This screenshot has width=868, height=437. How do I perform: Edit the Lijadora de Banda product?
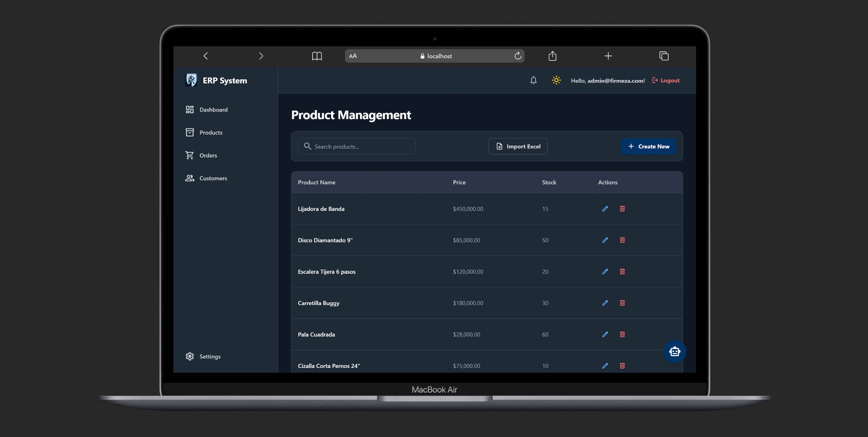tap(605, 209)
